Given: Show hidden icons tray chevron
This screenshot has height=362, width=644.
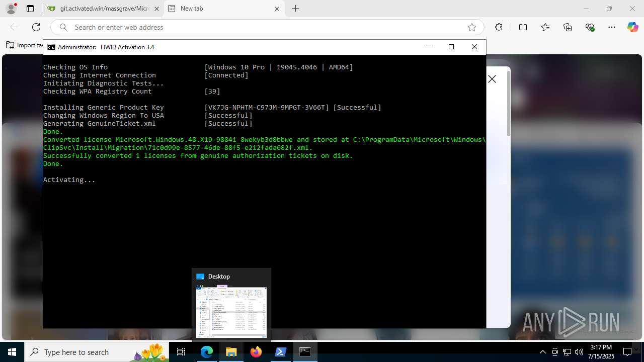Looking at the screenshot, I should (542, 352).
